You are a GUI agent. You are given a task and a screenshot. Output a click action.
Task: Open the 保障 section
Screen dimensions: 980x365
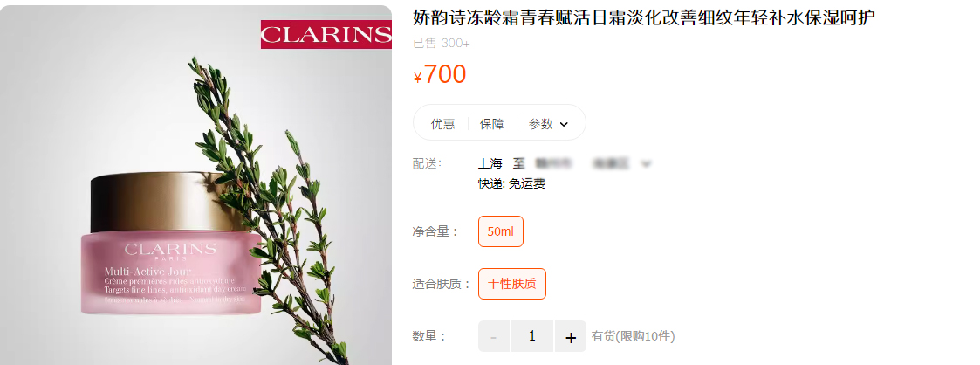[492, 124]
